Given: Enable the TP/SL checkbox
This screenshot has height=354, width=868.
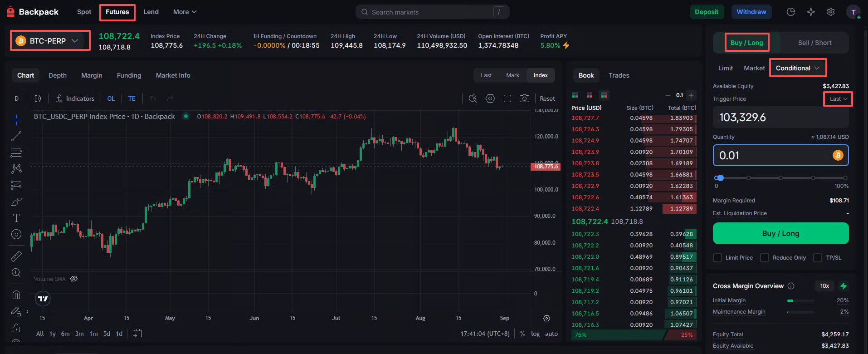Looking at the screenshot, I should [818, 258].
